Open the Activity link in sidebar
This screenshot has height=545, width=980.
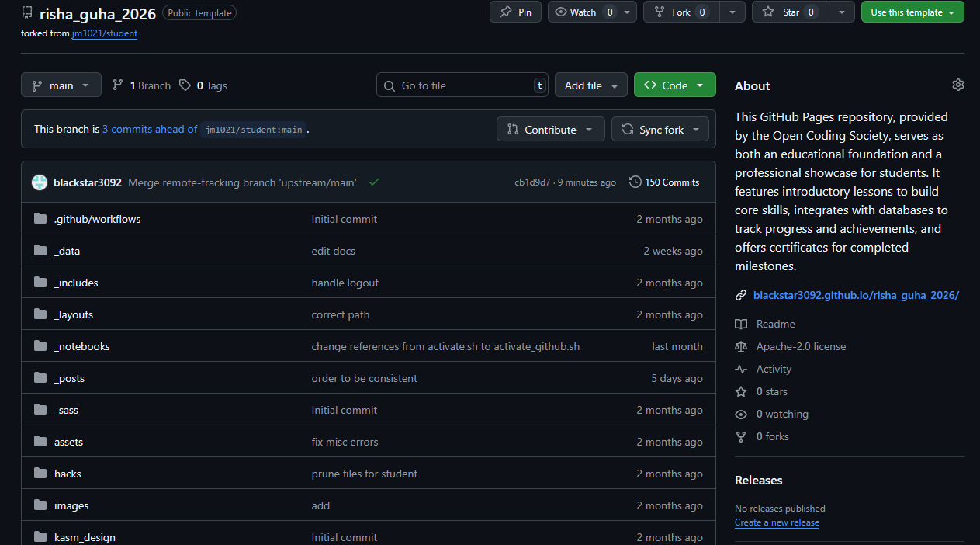tap(774, 369)
